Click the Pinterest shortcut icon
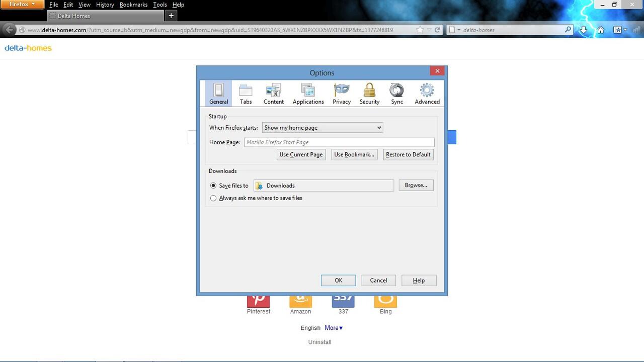The image size is (644, 362). (x=258, y=301)
